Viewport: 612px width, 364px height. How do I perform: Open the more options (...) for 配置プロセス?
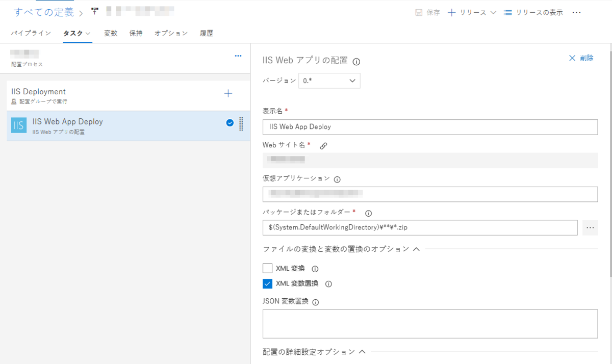(x=238, y=56)
